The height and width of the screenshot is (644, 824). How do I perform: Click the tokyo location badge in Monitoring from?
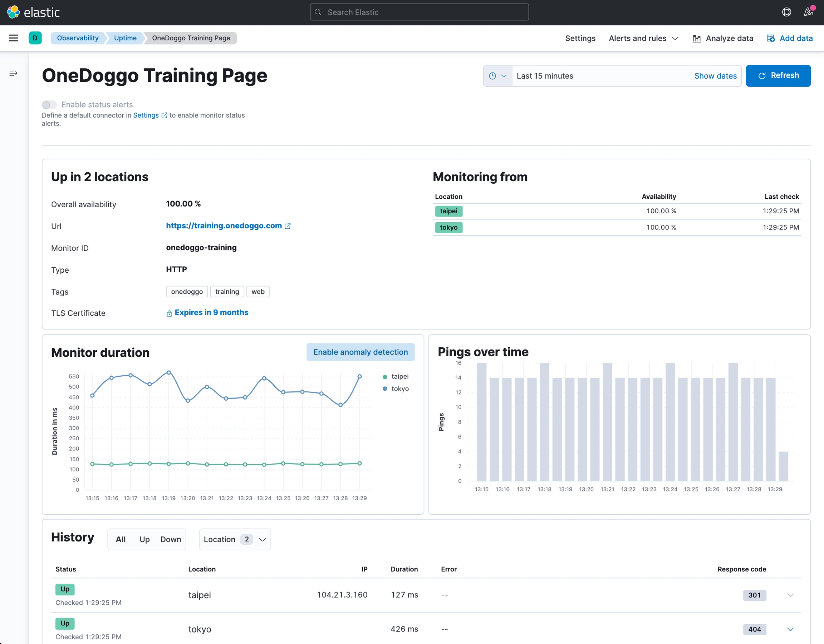coord(448,227)
